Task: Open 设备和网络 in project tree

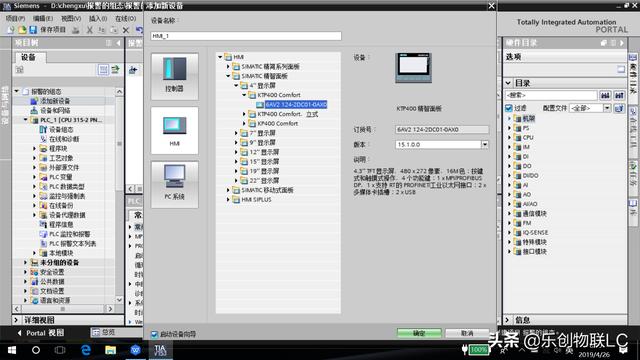Action: [55, 110]
